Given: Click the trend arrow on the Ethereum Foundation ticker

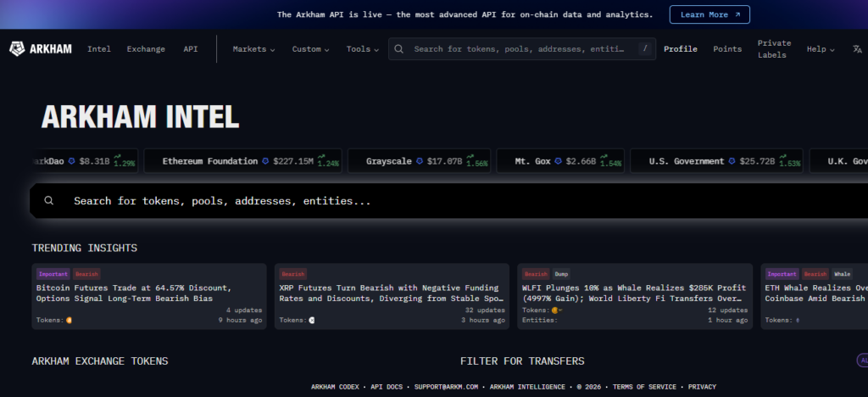Looking at the screenshot, I should pos(321,157).
